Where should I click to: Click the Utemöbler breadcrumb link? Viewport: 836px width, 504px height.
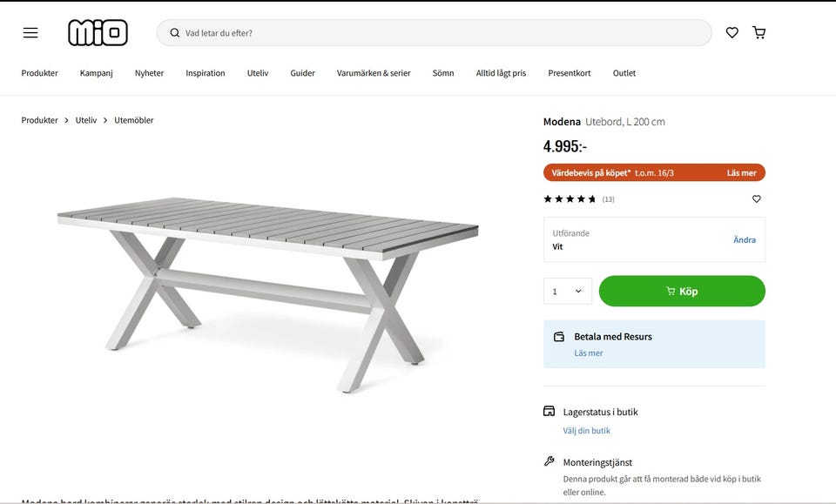[133, 120]
